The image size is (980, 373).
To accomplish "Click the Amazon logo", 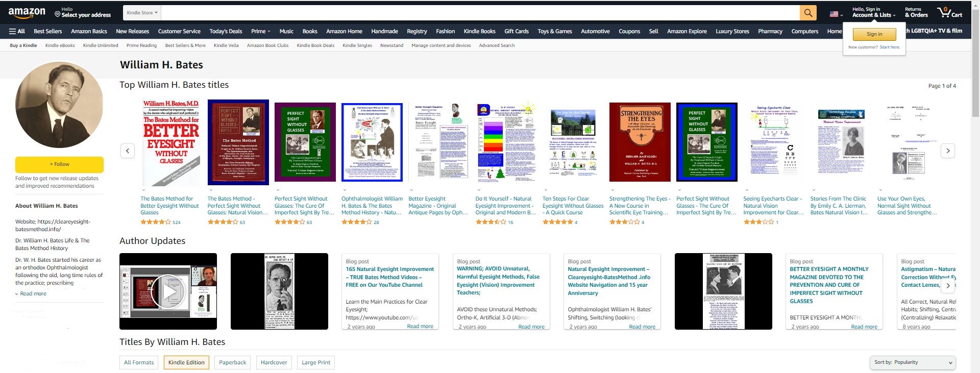I will coord(27,13).
